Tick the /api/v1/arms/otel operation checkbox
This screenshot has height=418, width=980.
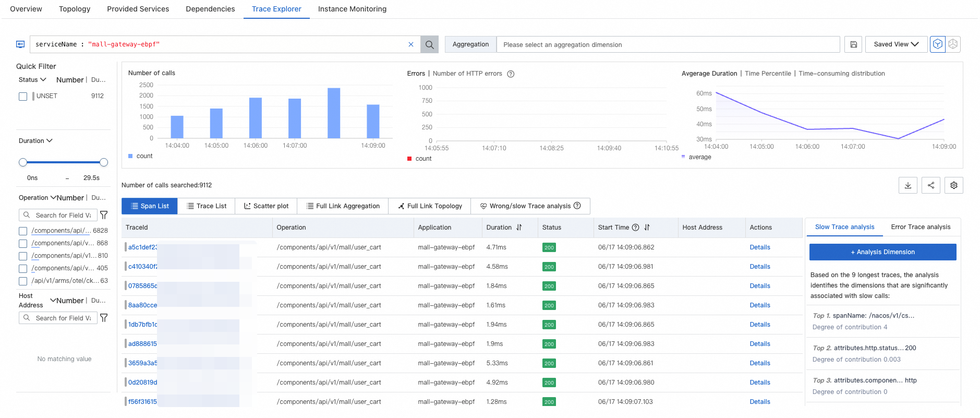23,281
